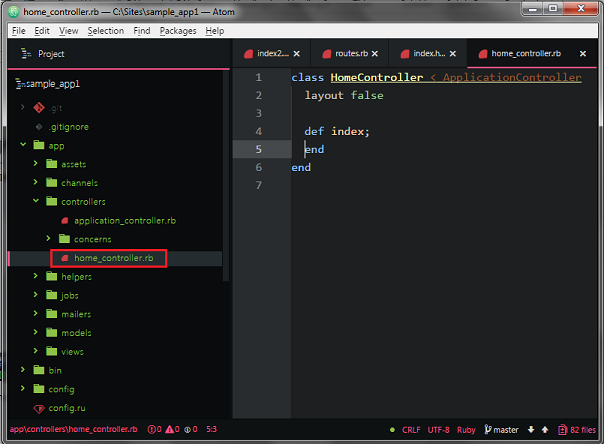Screen dimensions: 604x444
Task: Click the master git branch indicator
Action: pos(502,430)
